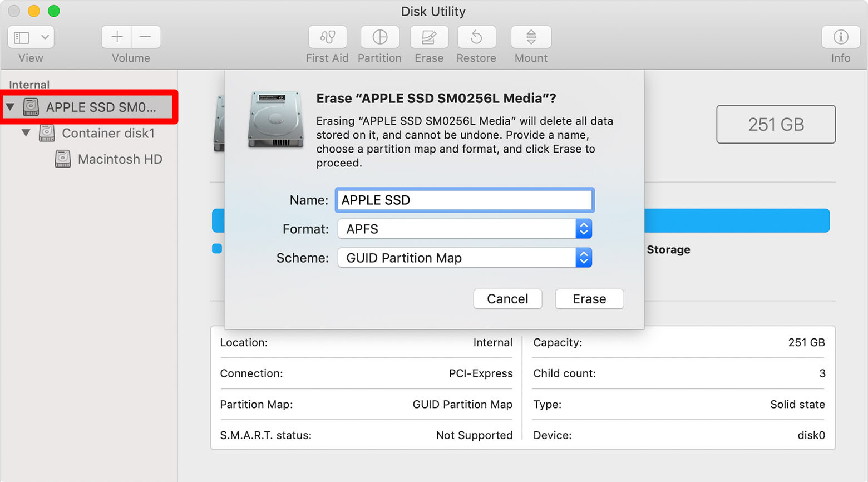Collapse the Container disk1 disclosure triangle
868x482 pixels.
pos(26,133)
